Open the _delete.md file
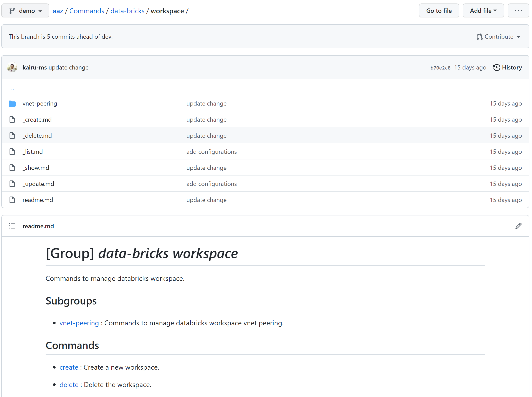Screen dimensions: 532x397 [37, 136]
